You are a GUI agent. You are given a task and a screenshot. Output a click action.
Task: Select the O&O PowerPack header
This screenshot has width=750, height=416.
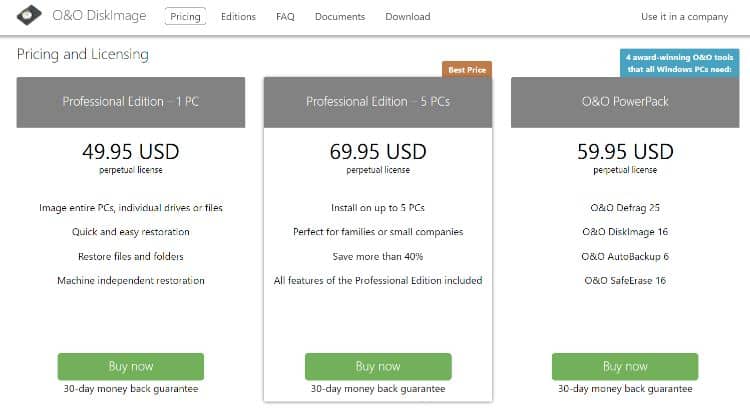pos(625,102)
